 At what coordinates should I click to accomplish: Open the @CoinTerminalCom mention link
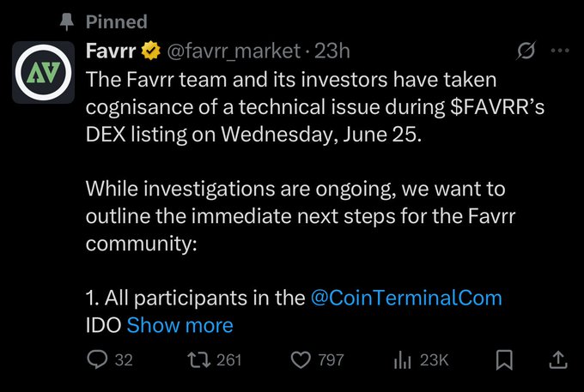pyautogui.click(x=406, y=299)
